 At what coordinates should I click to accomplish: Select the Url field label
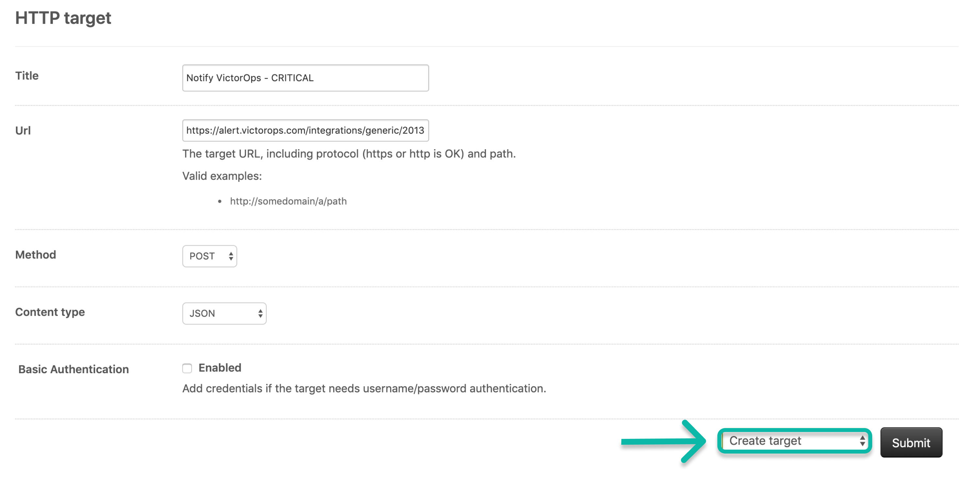(23, 130)
